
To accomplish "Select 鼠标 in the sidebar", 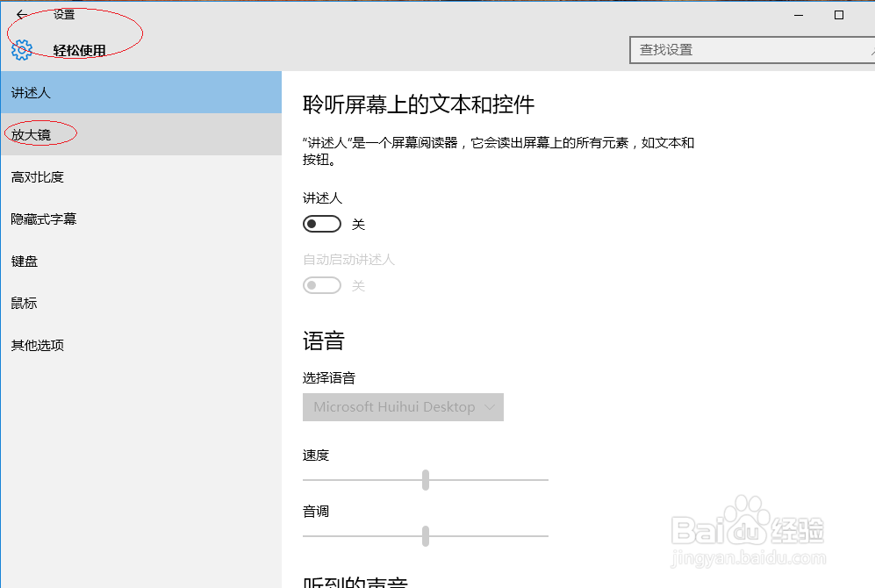I will coord(24,303).
